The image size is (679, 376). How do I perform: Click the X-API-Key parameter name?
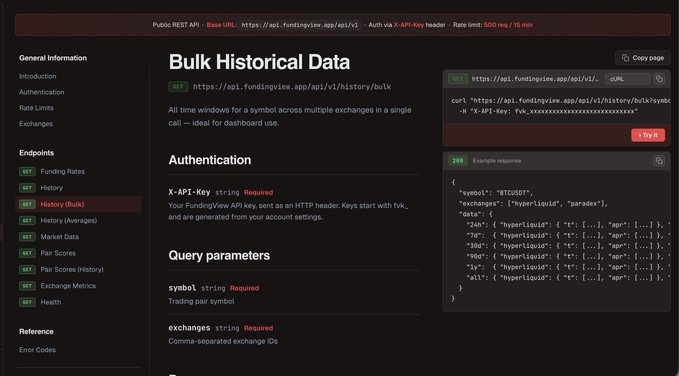pyautogui.click(x=189, y=192)
